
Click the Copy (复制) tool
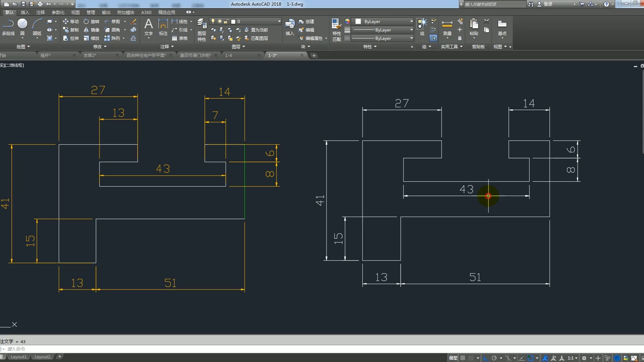[71, 30]
